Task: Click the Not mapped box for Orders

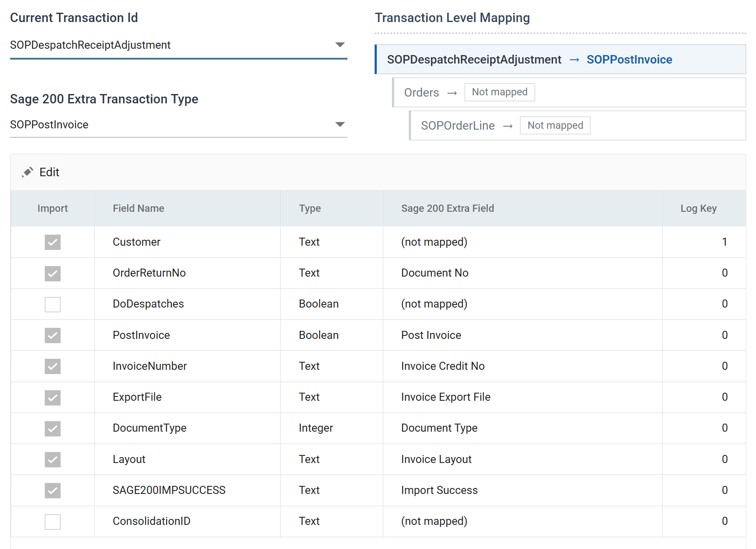Action: [x=500, y=92]
